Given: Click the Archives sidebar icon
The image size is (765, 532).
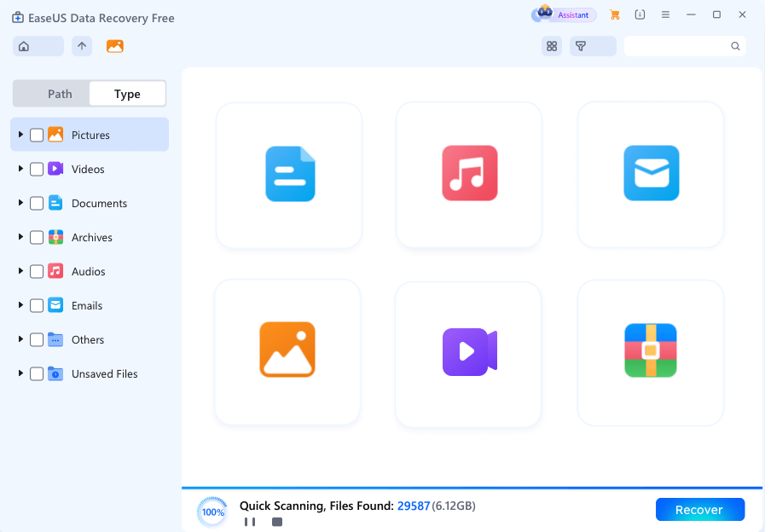Looking at the screenshot, I should [x=55, y=237].
